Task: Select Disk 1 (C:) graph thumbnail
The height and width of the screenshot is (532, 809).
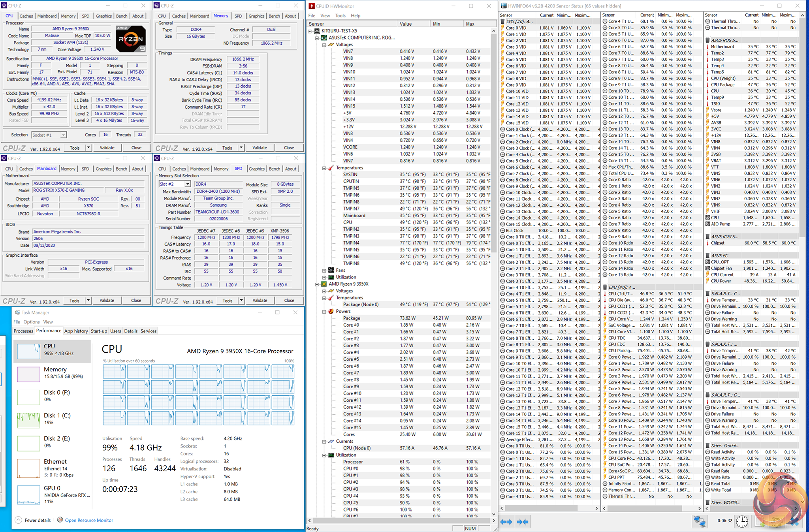Action: click(29, 420)
